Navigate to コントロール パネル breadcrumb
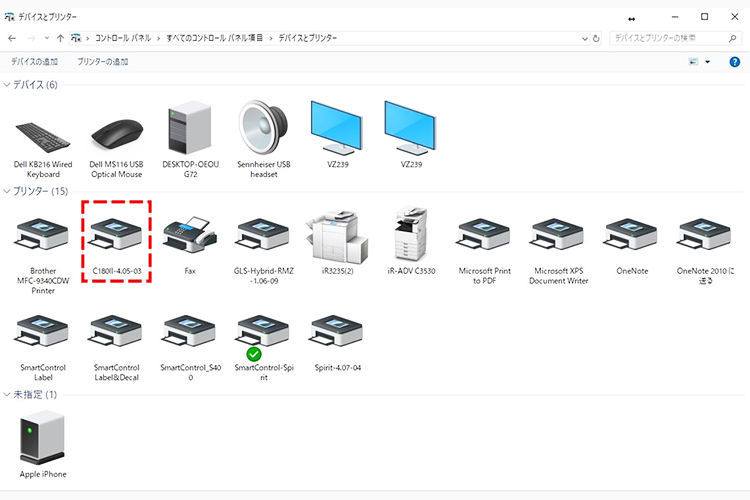The height and width of the screenshot is (500, 750). click(x=123, y=38)
